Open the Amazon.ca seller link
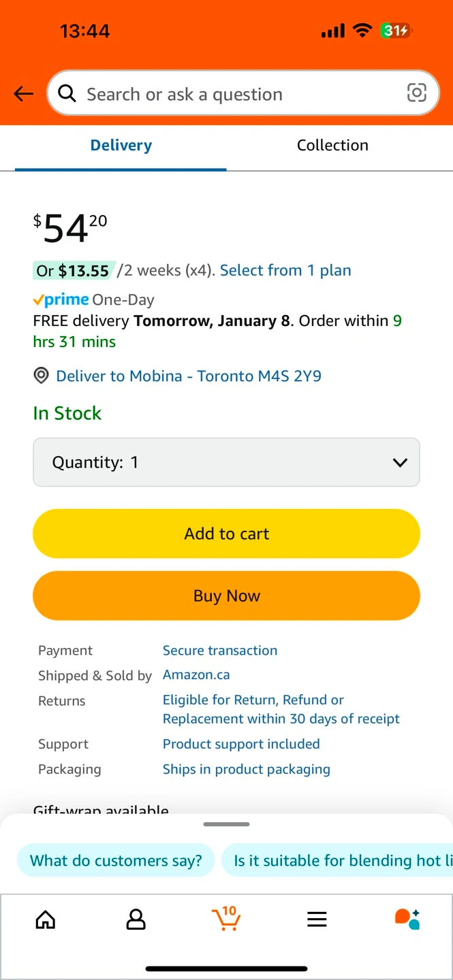 (196, 674)
